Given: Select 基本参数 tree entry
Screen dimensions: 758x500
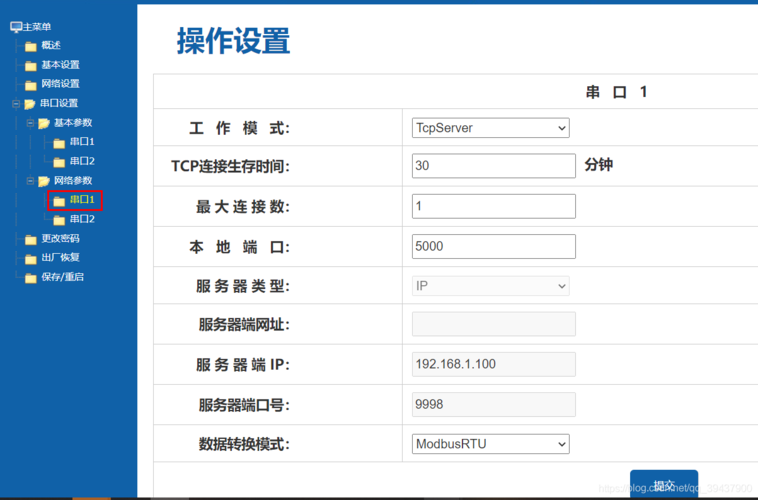Looking at the screenshot, I should [x=73, y=122].
